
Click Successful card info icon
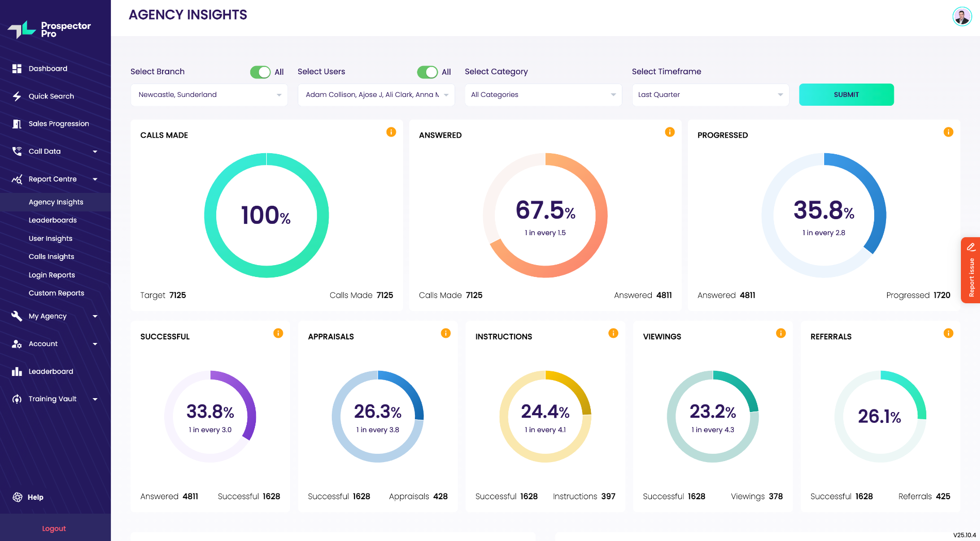[x=278, y=333]
